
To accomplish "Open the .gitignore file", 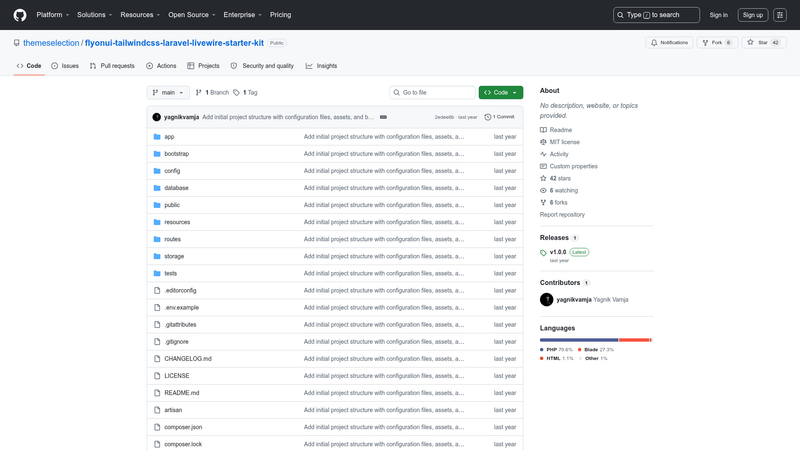I will (177, 342).
